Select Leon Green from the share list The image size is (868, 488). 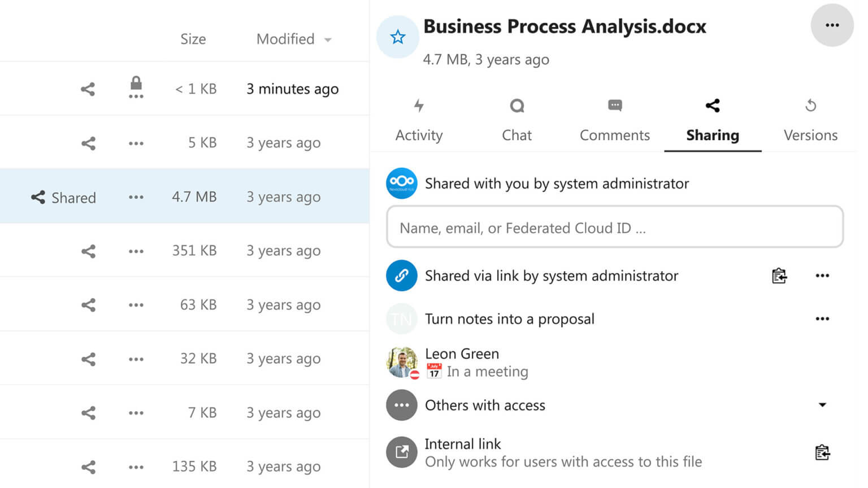[x=462, y=354]
